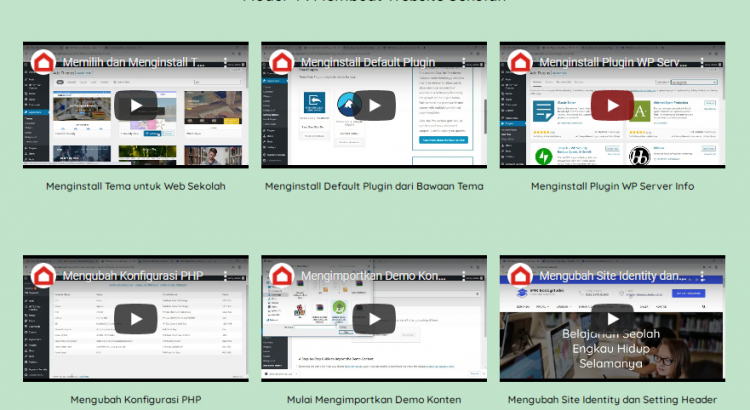Start the Mengubah Konfigurasi PHP video

point(136,319)
